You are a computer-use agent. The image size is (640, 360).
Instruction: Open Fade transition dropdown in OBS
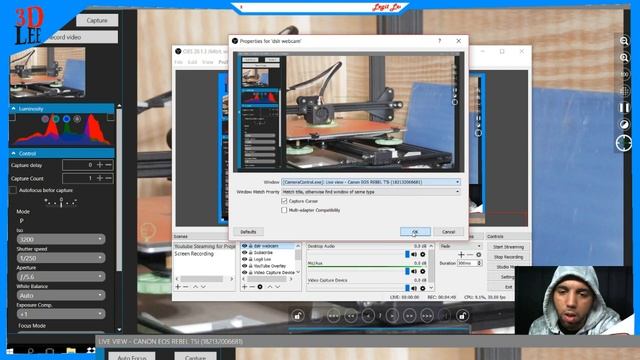click(461, 246)
